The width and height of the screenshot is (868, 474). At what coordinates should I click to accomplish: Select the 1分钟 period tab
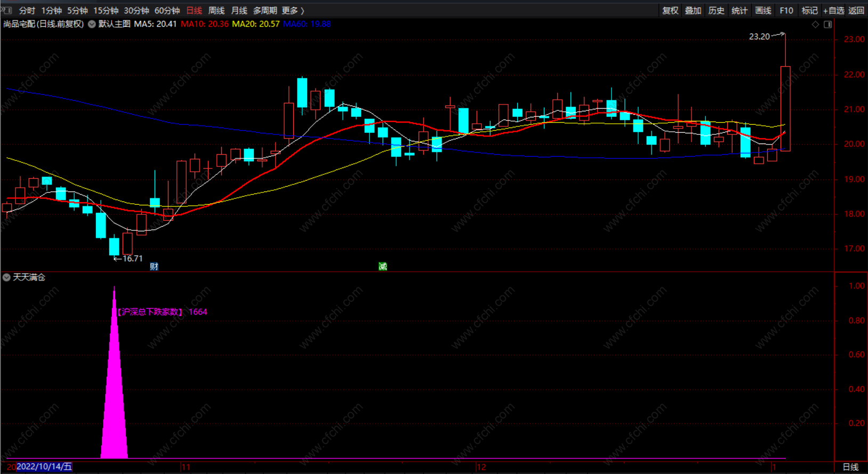(x=52, y=11)
